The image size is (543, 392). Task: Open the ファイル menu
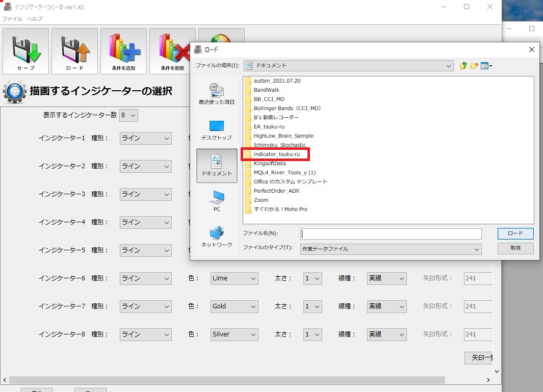pos(12,19)
